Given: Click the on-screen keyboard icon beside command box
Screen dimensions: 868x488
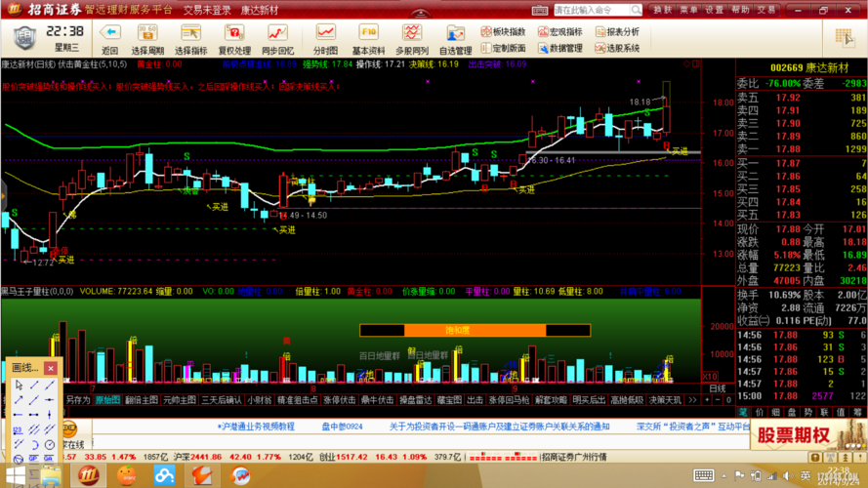Looking at the screenshot, I should 540,10.
